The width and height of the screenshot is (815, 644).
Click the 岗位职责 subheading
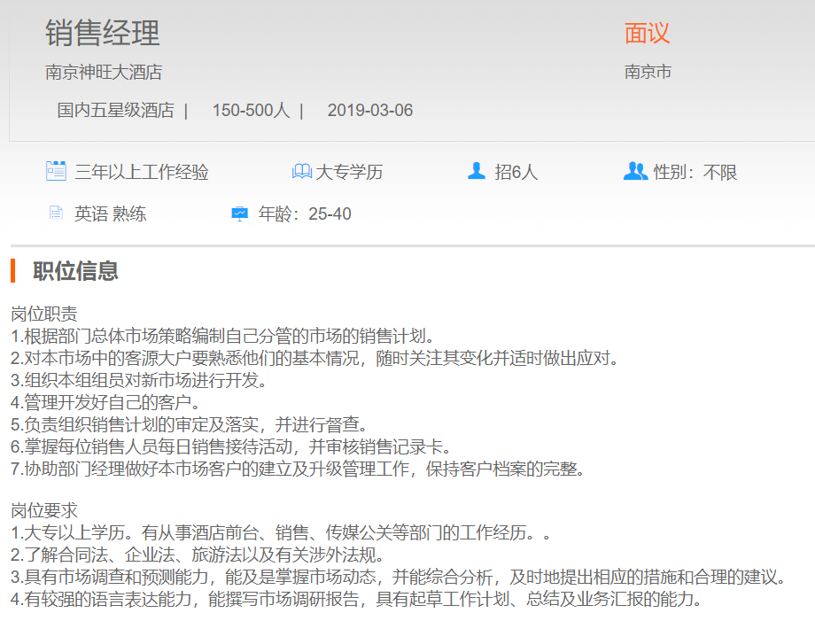coord(43,314)
